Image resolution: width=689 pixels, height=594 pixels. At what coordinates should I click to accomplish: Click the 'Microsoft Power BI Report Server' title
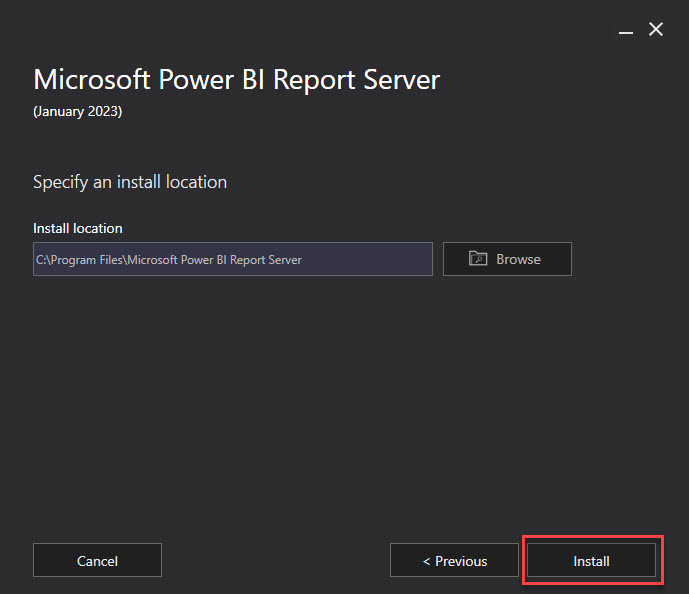click(x=236, y=80)
